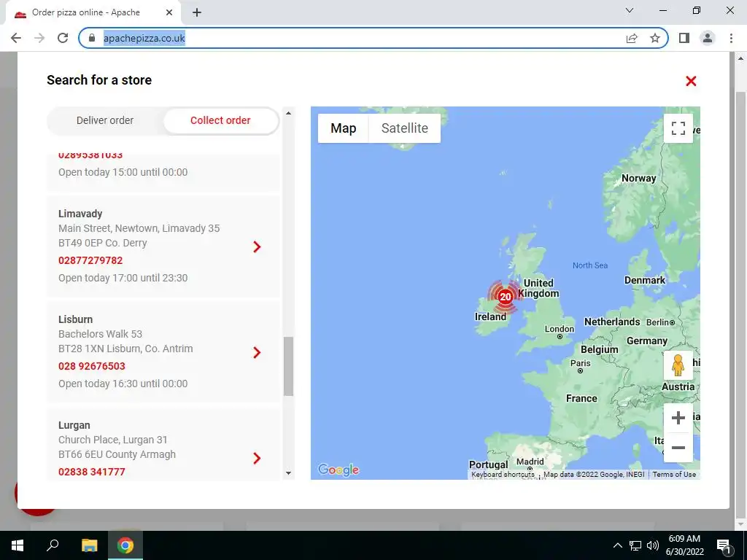
Task: Switch map to Satellite view
Action: pyautogui.click(x=404, y=128)
